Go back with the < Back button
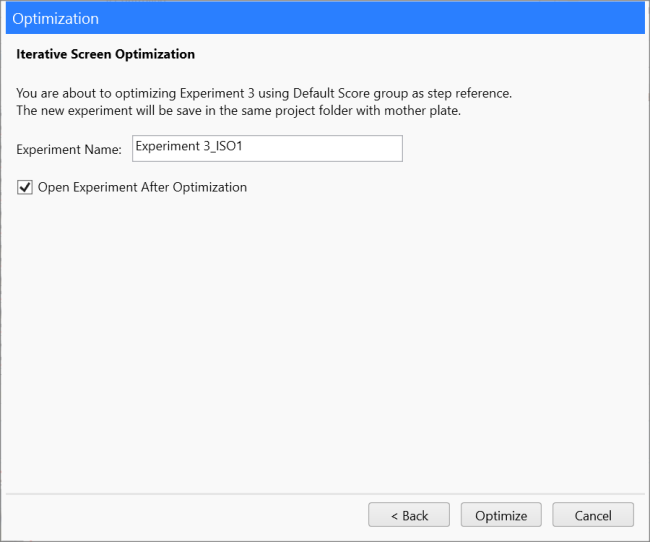Viewport: 650px width, 542px height. 409,515
